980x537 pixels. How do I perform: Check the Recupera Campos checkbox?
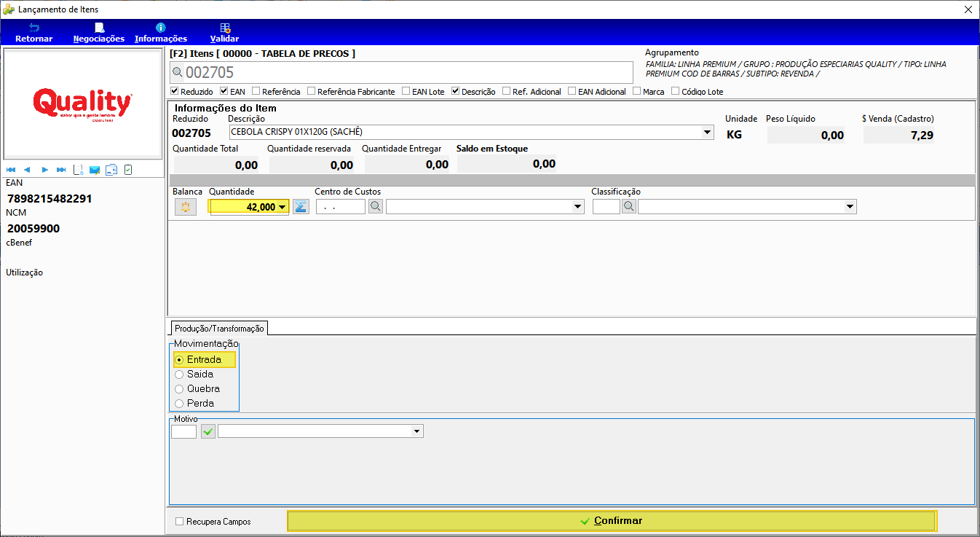180,522
